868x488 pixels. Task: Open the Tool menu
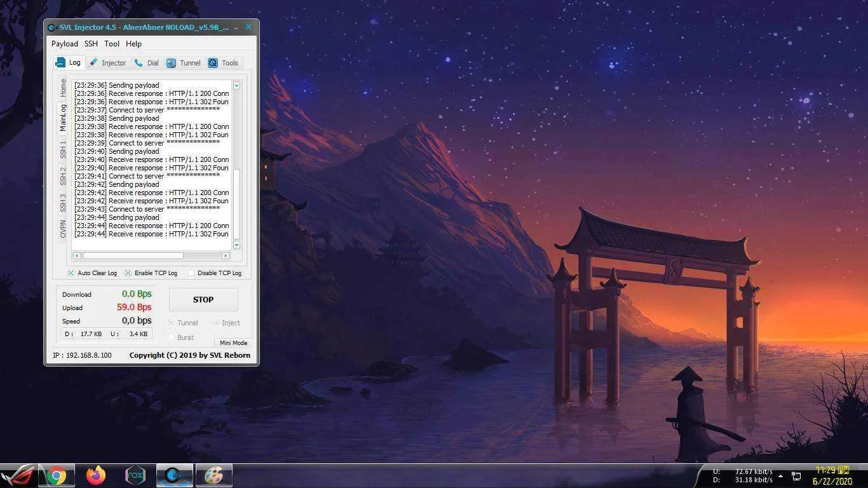(x=112, y=44)
